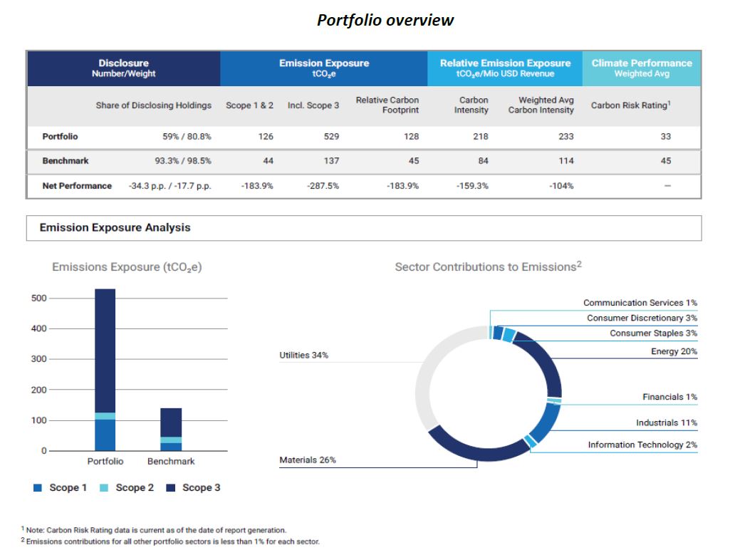735x560 pixels.
Task: Select the "Financials 1%" sector label
Action: pos(670,397)
